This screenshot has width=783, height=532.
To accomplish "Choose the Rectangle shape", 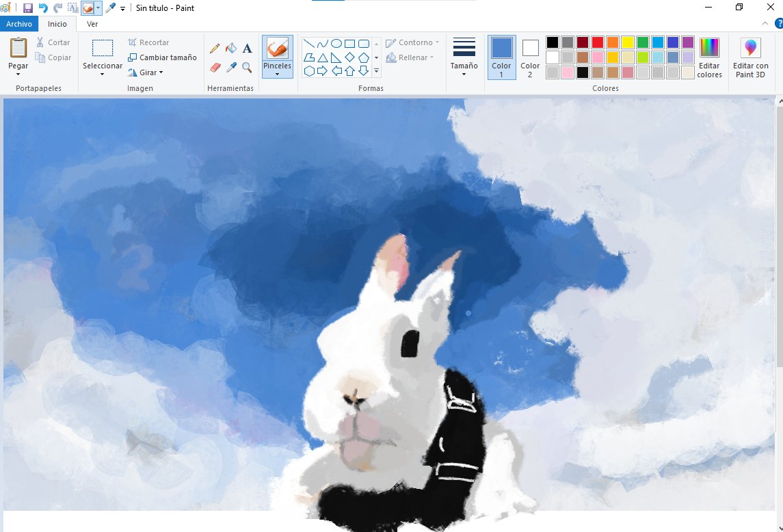I will 349,44.
